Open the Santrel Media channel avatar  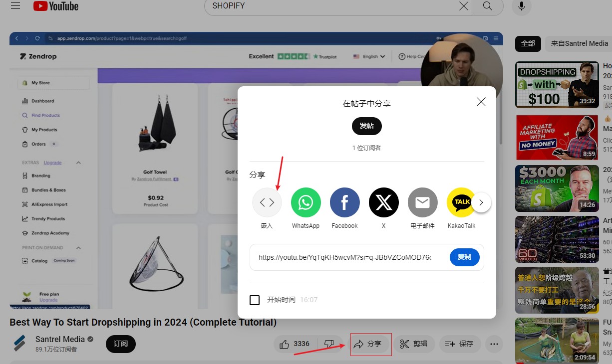tap(19, 344)
